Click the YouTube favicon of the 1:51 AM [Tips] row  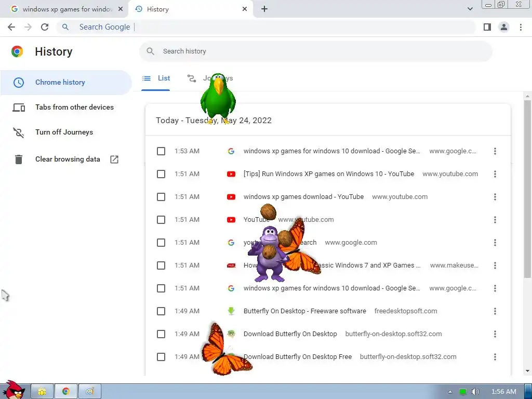231,174
